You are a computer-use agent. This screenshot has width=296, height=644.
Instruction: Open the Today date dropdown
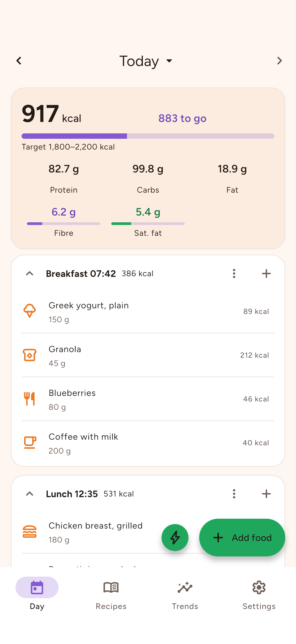click(x=146, y=61)
